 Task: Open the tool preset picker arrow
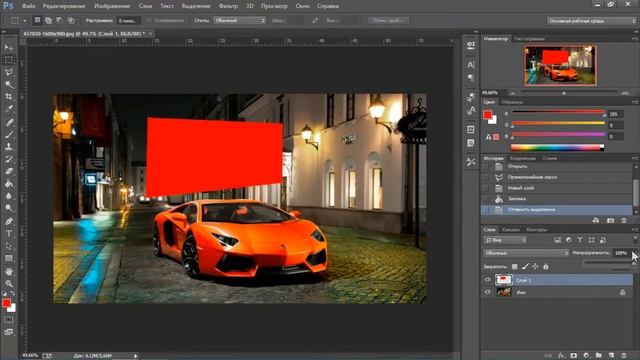[24, 20]
